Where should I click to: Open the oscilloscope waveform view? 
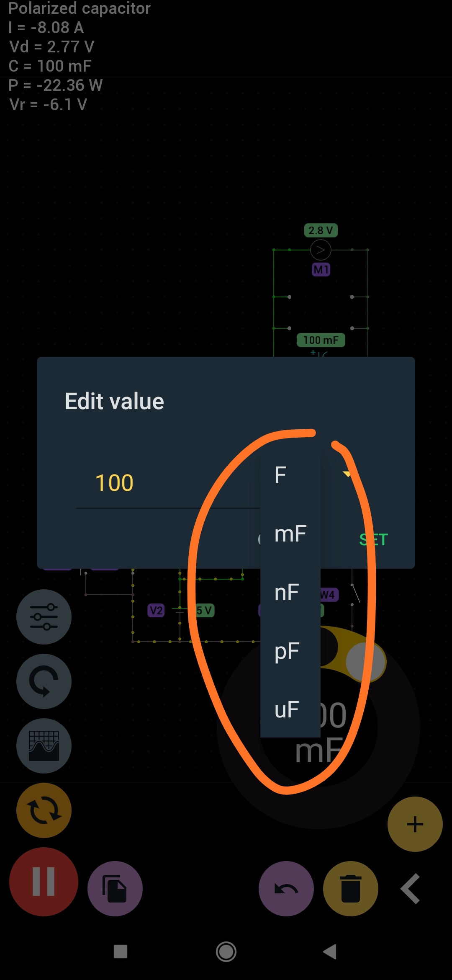click(44, 746)
